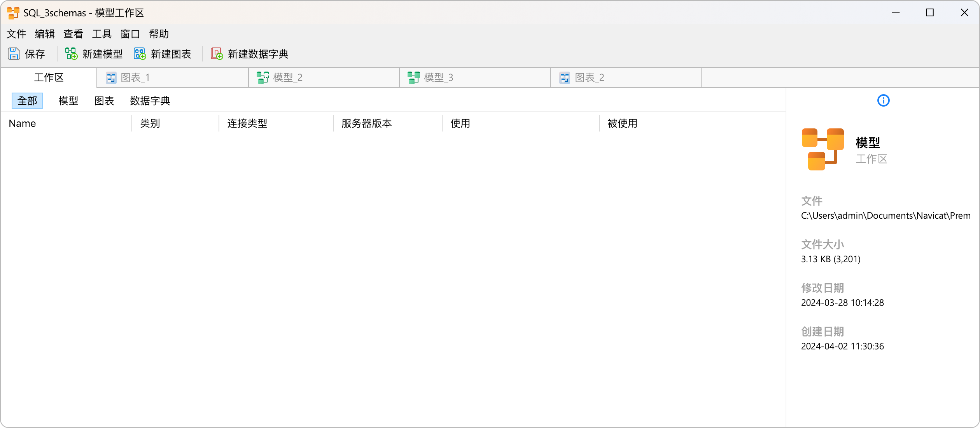Filter list by 模型
This screenshot has height=428, width=980.
[68, 101]
